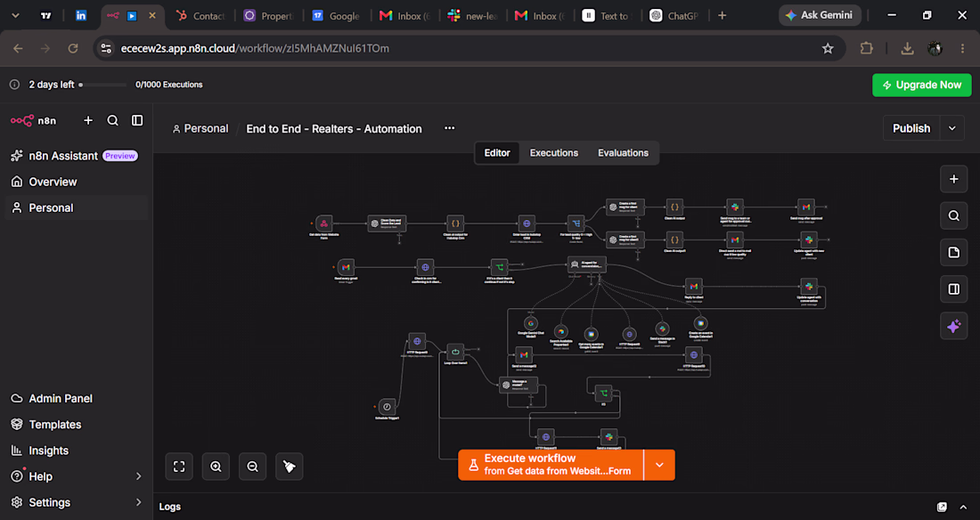Open Overview in the sidebar
Viewport: 980px width, 520px height.
coord(77,182)
